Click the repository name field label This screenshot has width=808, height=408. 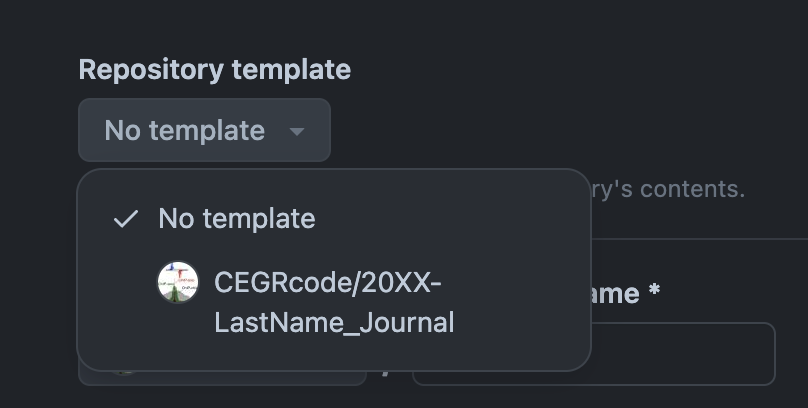click(614, 293)
